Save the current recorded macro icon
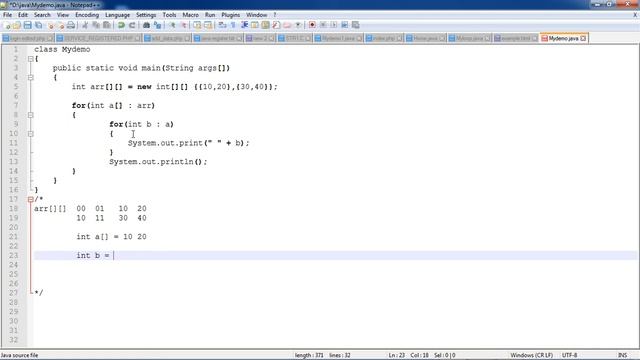 (356, 25)
